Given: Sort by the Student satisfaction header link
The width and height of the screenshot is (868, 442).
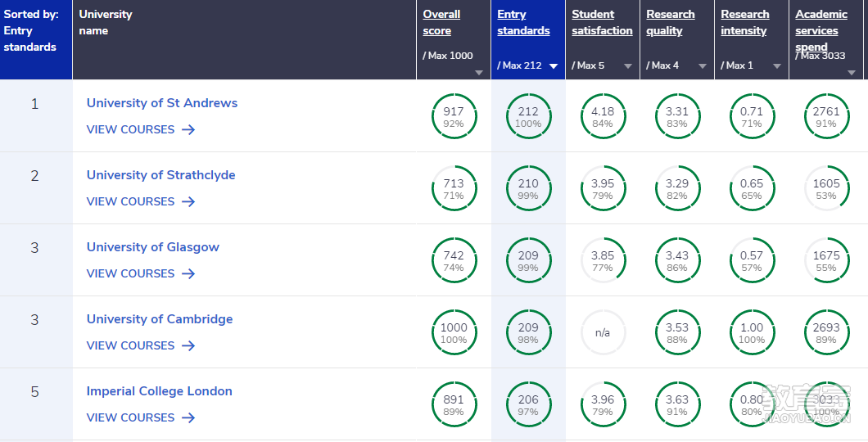Looking at the screenshot, I should [x=602, y=23].
